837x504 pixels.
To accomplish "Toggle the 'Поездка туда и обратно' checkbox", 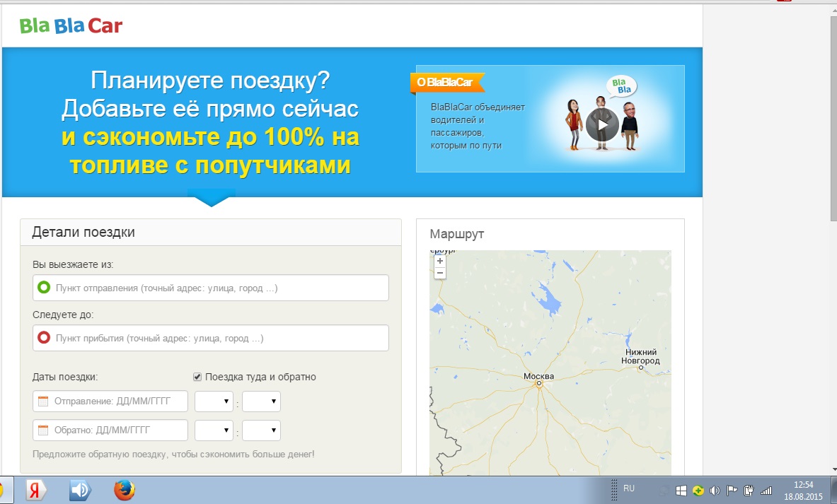I will pos(197,377).
